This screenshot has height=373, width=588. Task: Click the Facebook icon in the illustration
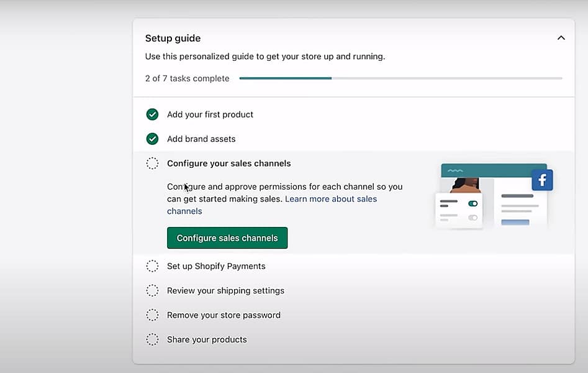point(542,180)
